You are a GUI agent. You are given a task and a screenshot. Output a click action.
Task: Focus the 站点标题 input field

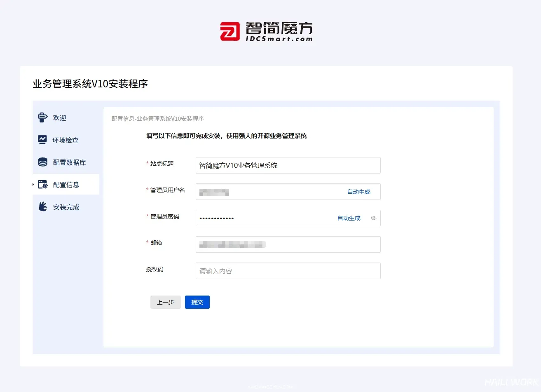pos(288,165)
